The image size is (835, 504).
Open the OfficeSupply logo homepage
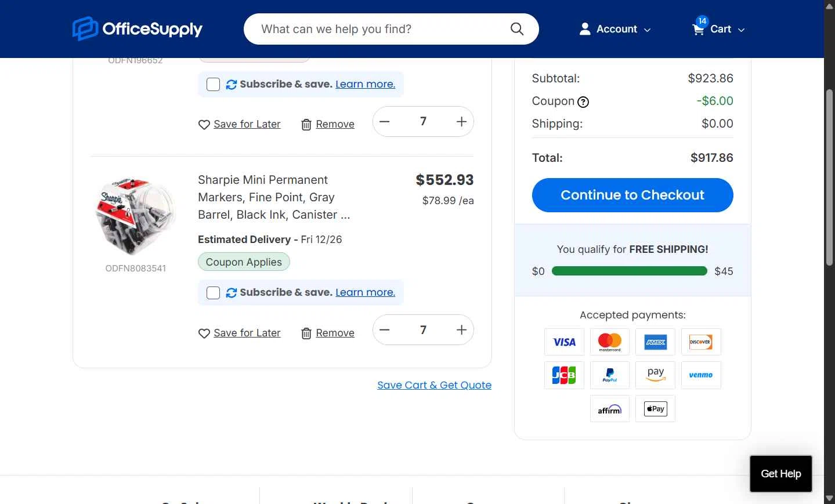click(x=138, y=29)
